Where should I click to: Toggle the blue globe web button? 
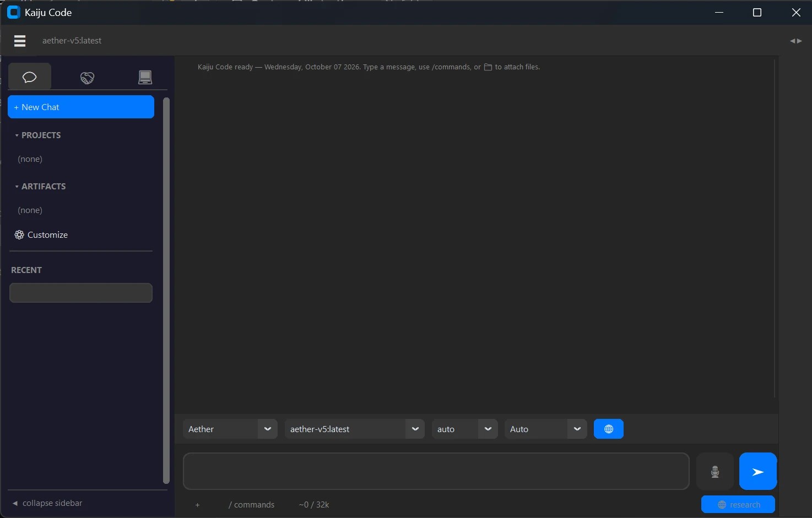[609, 429]
